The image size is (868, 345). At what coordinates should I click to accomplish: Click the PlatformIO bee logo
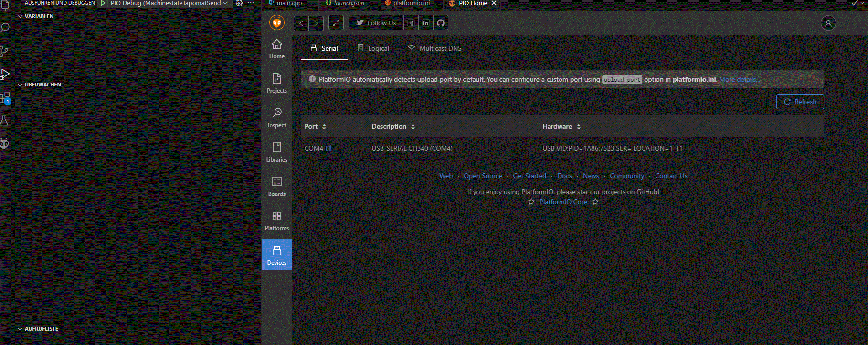pos(277,22)
